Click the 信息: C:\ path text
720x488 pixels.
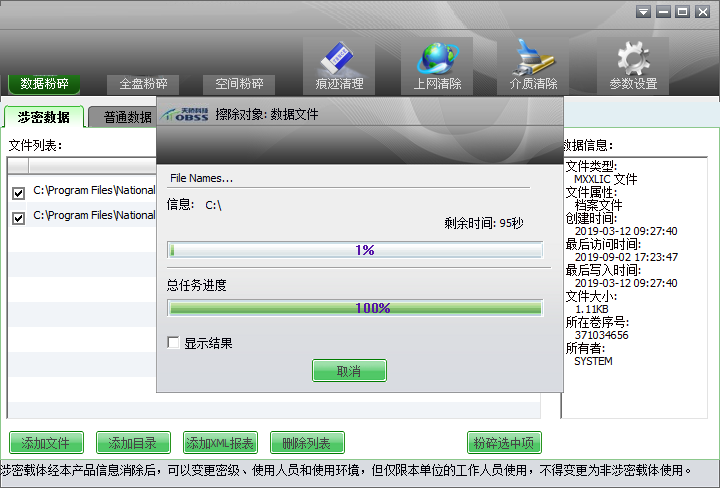coord(194,205)
